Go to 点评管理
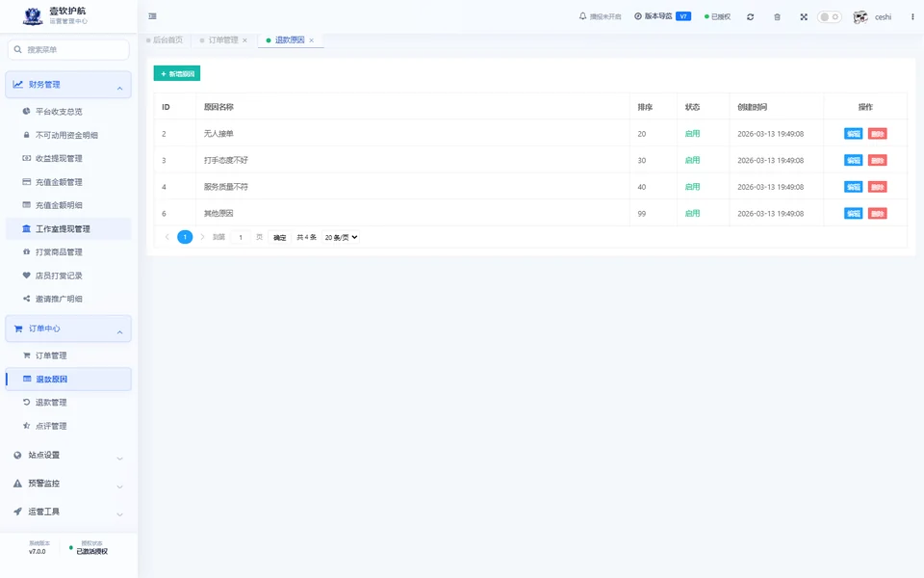 pyautogui.click(x=68, y=426)
